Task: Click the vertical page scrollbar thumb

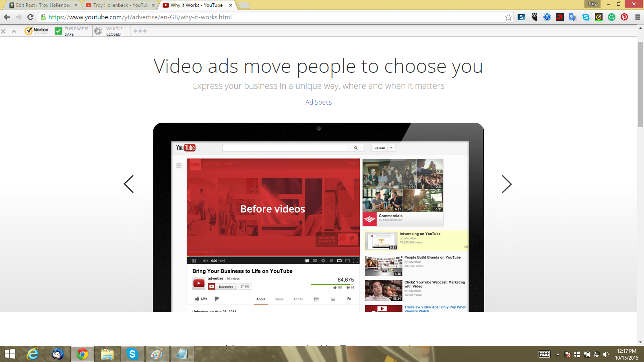Action: [x=640, y=84]
